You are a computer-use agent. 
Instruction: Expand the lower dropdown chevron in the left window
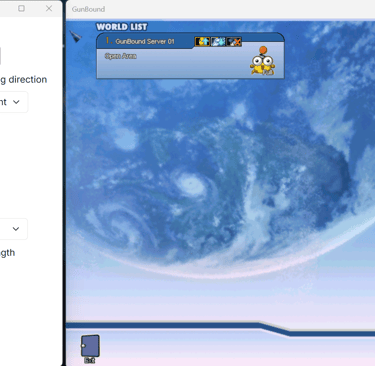point(16,229)
